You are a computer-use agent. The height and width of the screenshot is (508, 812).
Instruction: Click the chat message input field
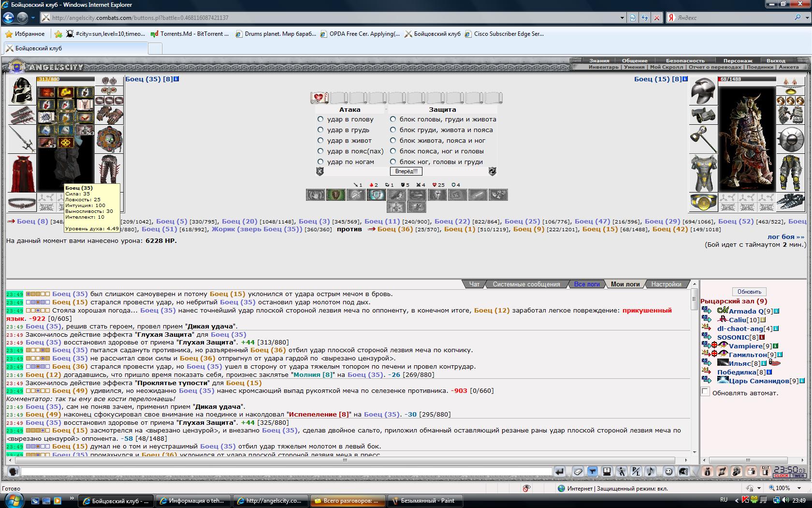[x=286, y=471]
